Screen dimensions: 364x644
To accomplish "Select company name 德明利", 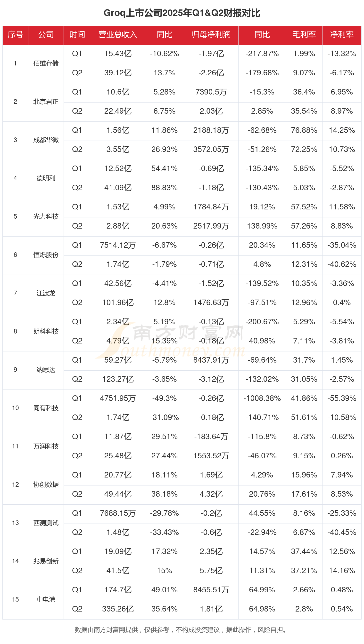I will [46, 178].
